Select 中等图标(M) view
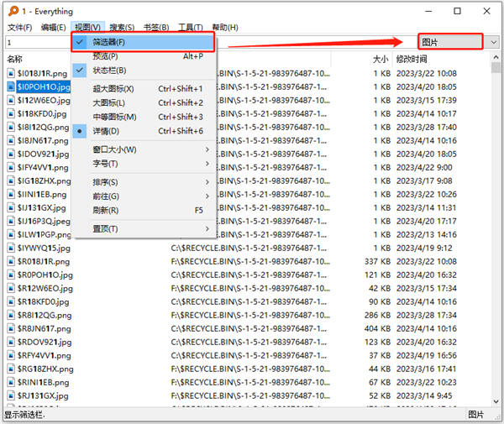 (x=143, y=117)
